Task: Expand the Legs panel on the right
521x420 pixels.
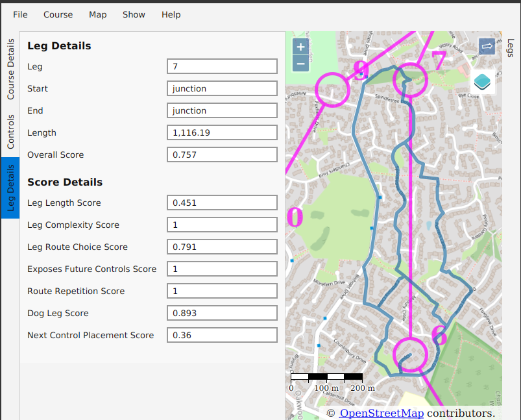Action: 511,49
